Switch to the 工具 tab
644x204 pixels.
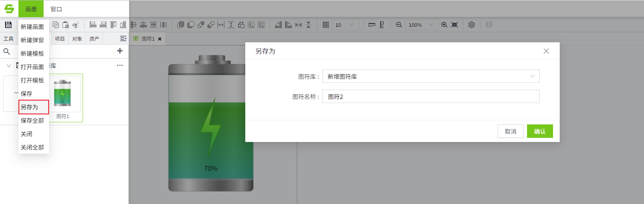[x=8, y=39]
